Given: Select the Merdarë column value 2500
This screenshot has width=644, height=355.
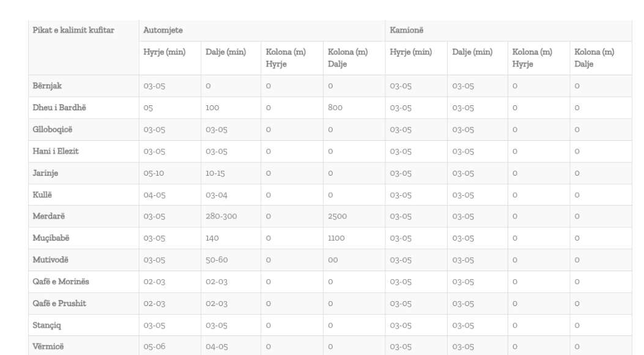Looking at the screenshot, I should [x=337, y=216].
